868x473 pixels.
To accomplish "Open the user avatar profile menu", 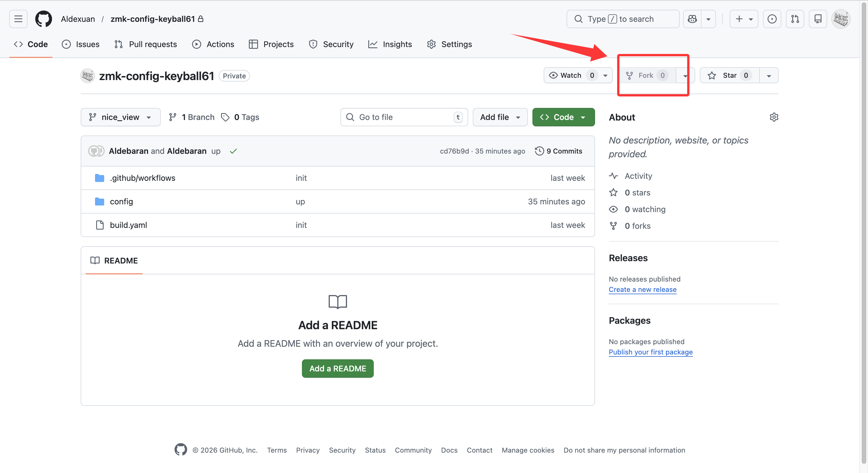I will point(841,19).
